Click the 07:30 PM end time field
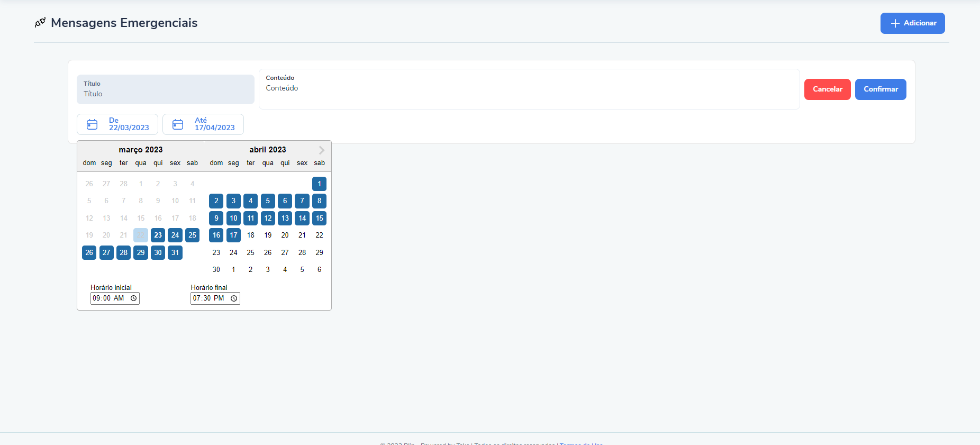 pos(215,298)
